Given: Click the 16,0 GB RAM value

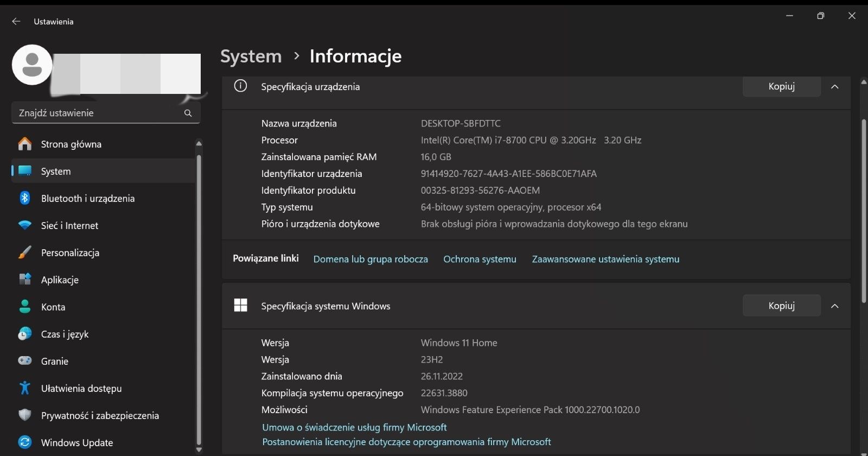Looking at the screenshot, I should (436, 157).
